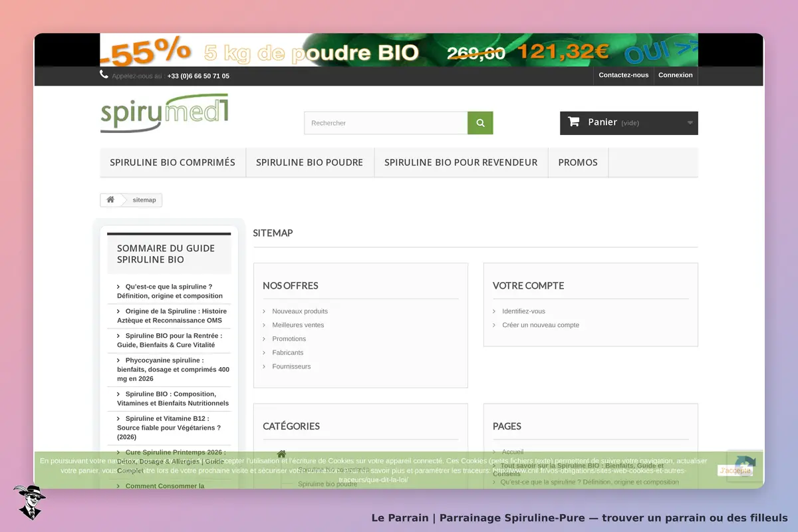Click the home icon in breadcrumb

click(110, 199)
